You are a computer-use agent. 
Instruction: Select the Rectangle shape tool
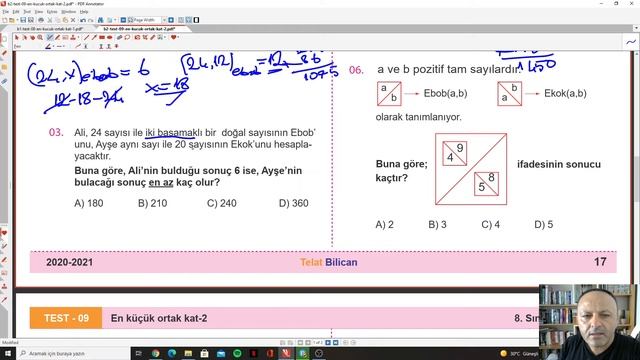point(102,38)
